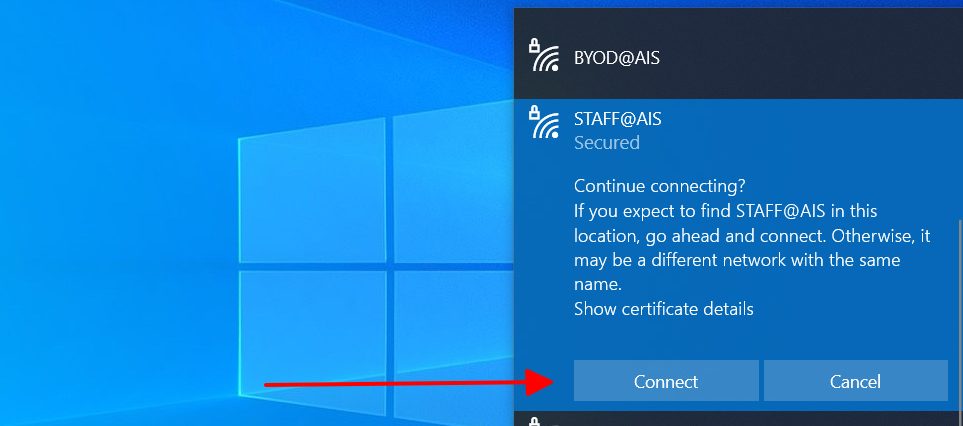
Task: Click the lock badge on STAFF@AIS icon
Action: [x=535, y=111]
